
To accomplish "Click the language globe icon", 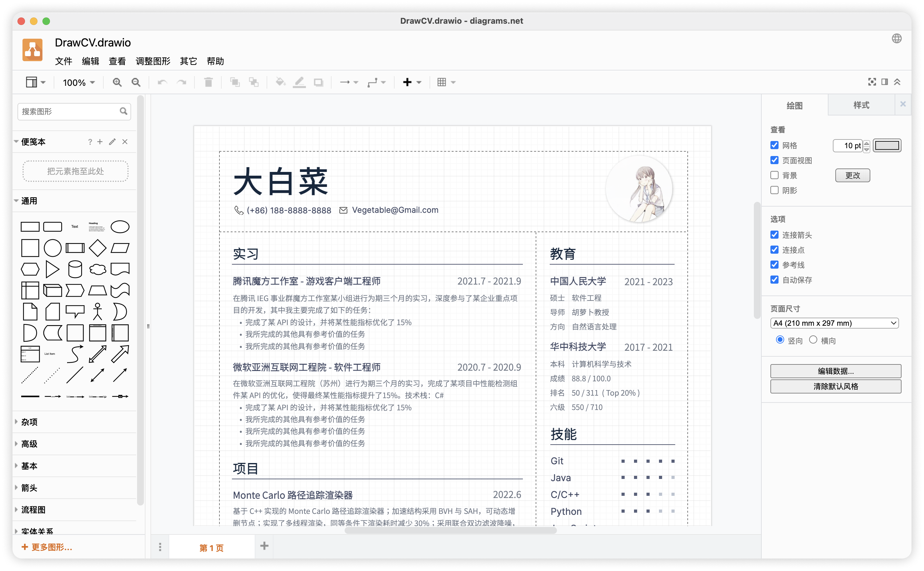I will pyautogui.click(x=897, y=38).
